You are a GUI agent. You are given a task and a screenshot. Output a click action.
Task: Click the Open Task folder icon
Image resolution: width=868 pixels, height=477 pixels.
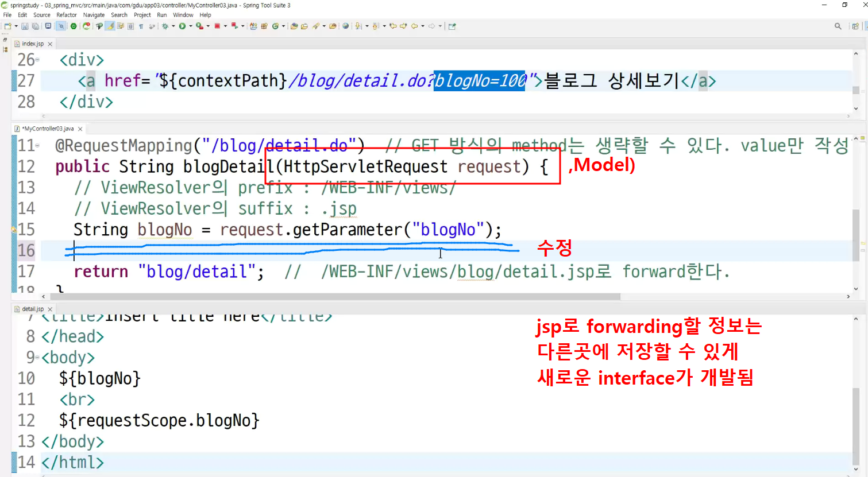[x=304, y=26]
